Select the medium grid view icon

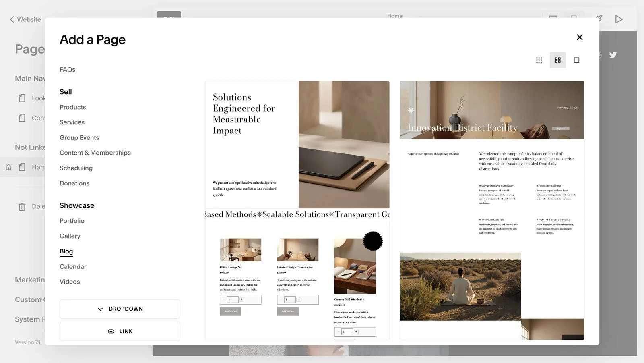point(558,60)
